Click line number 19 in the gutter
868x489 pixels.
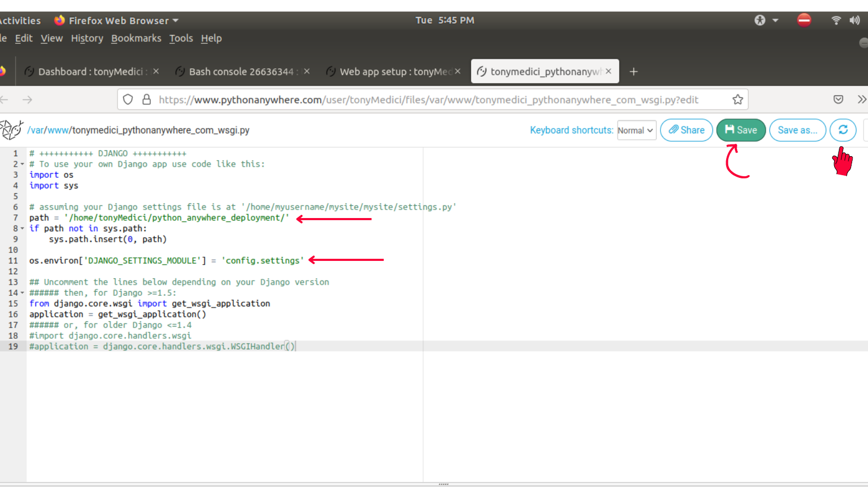click(x=13, y=346)
